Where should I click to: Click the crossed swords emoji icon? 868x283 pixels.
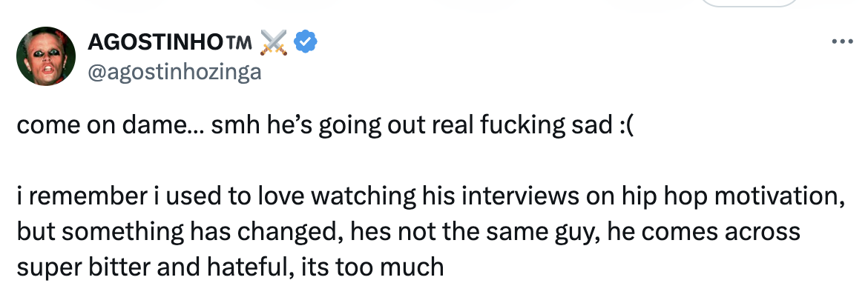[274, 42]
